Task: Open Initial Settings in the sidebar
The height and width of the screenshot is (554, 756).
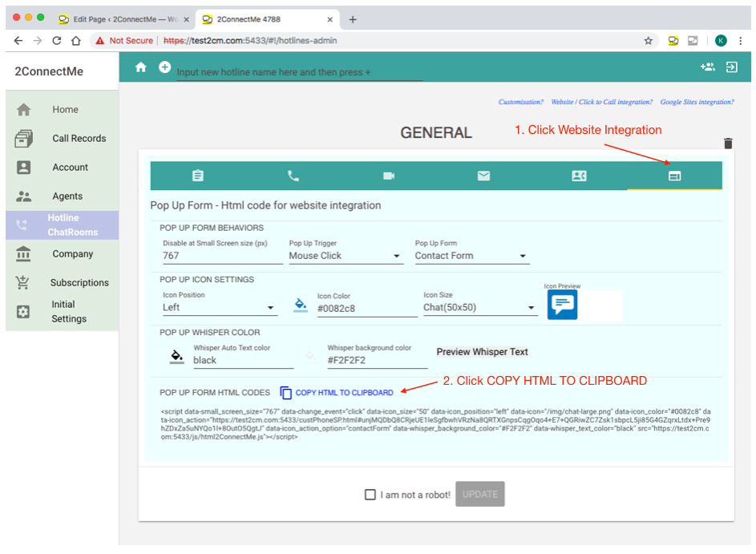Action: pyautogui.click(x=69, y=311)
